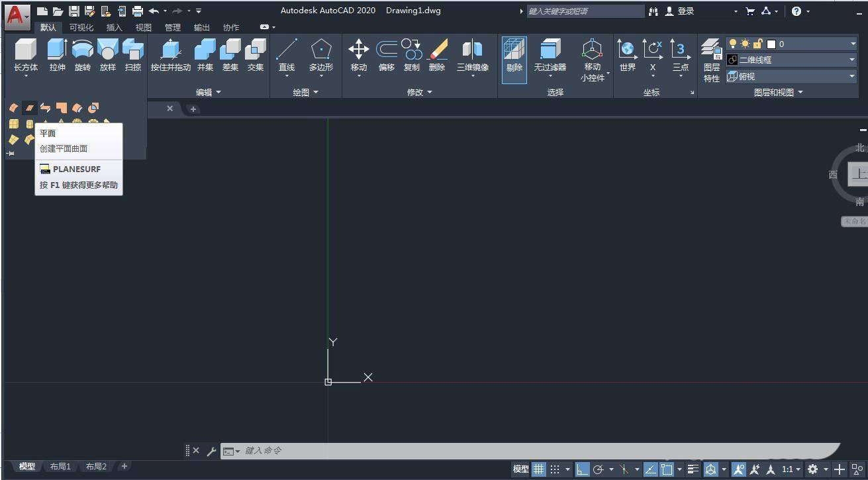The width and height of the screenshot is (868, 480).
Task: Click the 三点 (3-Point) UCS icon
Action: coord(681,56)
